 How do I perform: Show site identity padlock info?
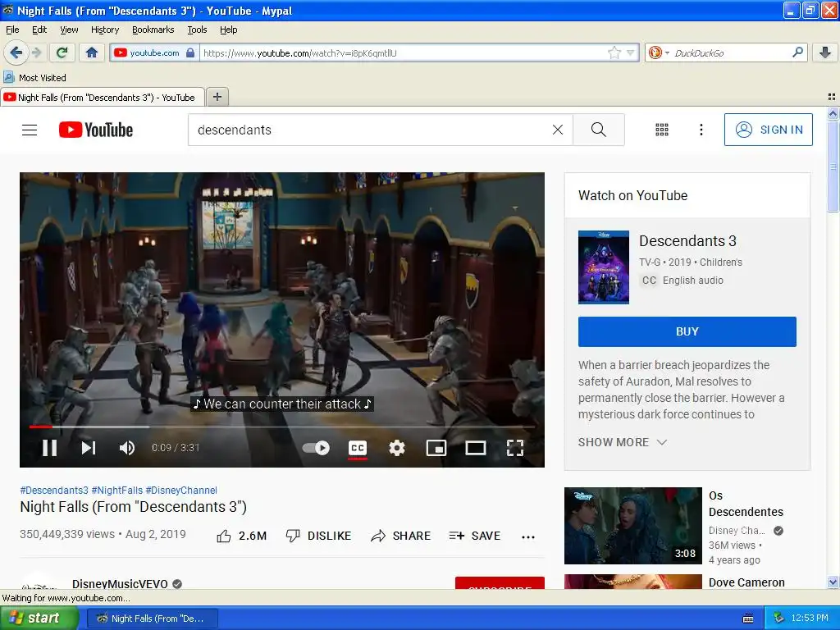pyautogui.click(x=190, y=52)
